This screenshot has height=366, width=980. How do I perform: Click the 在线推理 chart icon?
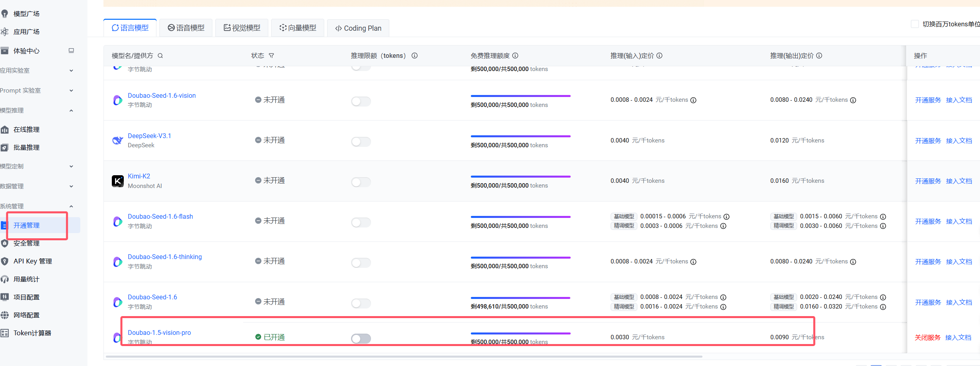coord(5,130)
